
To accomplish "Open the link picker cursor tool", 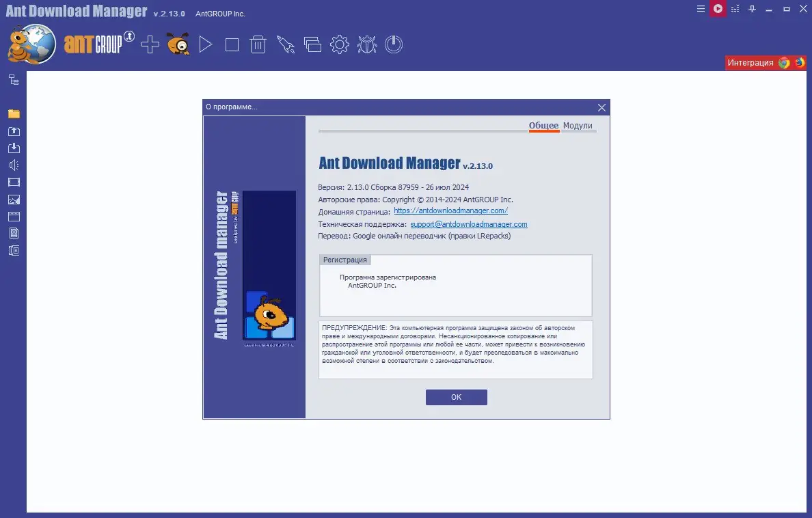I will pyautogui.click(x=285, y=44).
